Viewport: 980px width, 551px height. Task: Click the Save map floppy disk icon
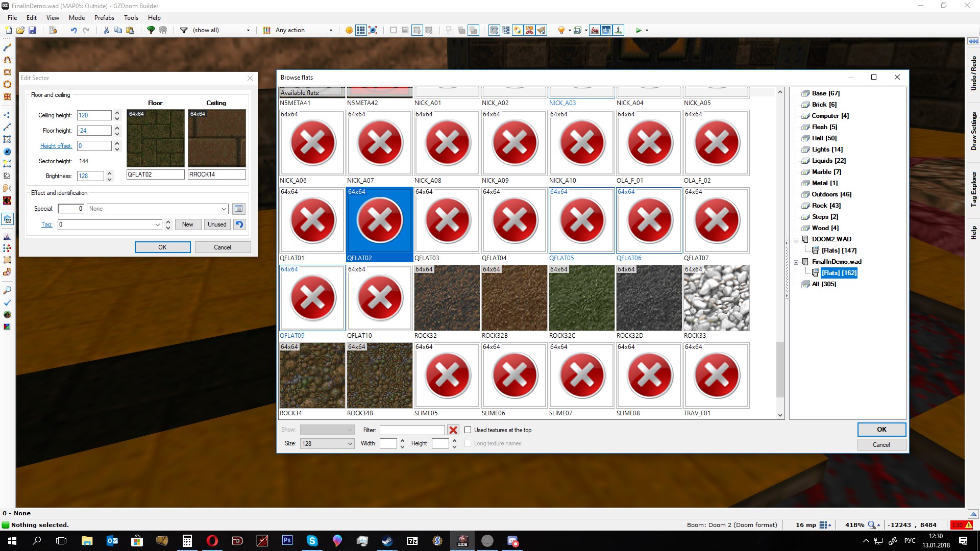coord(32,30)
